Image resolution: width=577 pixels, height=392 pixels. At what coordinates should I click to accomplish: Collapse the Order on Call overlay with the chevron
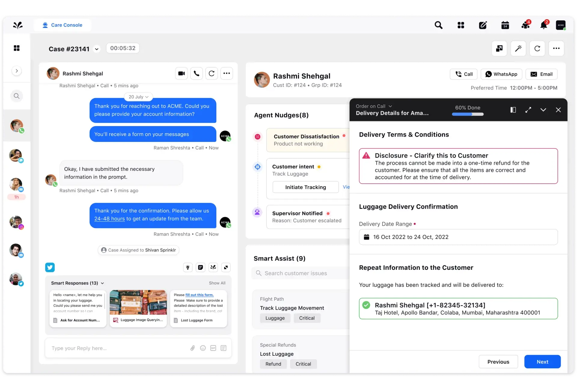pos(543,110)
